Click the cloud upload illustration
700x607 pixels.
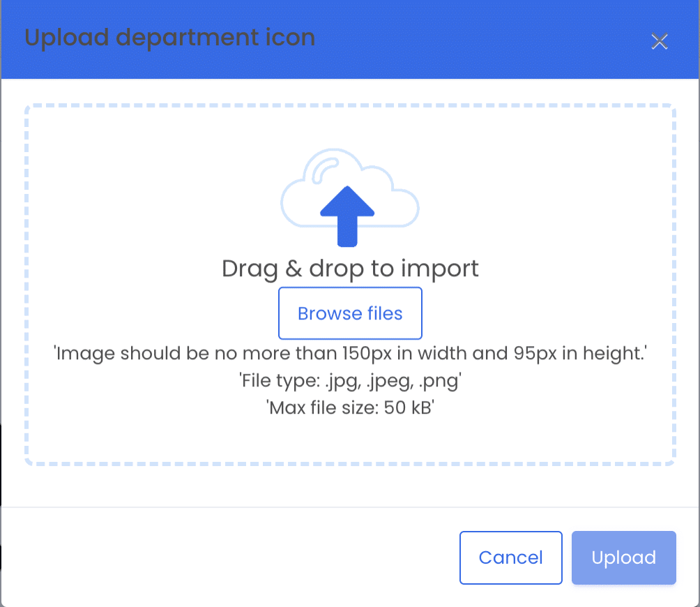350,197
